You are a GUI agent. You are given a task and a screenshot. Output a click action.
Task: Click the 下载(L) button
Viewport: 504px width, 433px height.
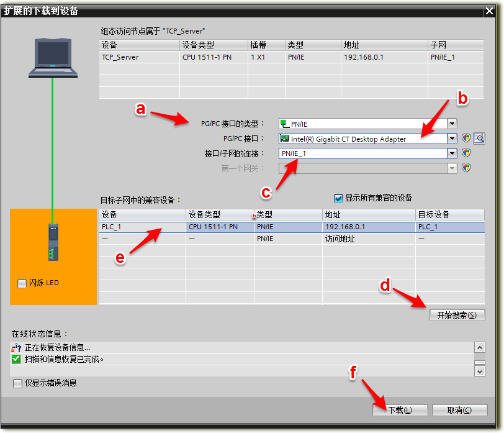[400, 410]
